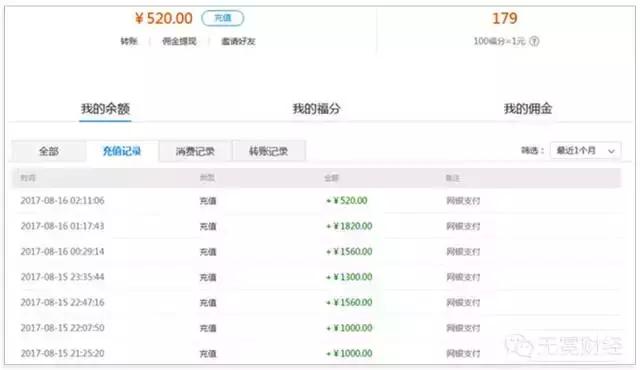Click the +¥1560.00 amount dated 22:47:16
This screenshot has height=370, width=640.
[349, 302]
